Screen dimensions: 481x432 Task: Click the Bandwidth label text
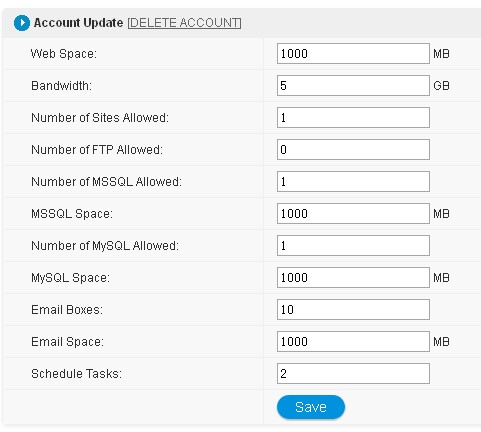(61, 86)
